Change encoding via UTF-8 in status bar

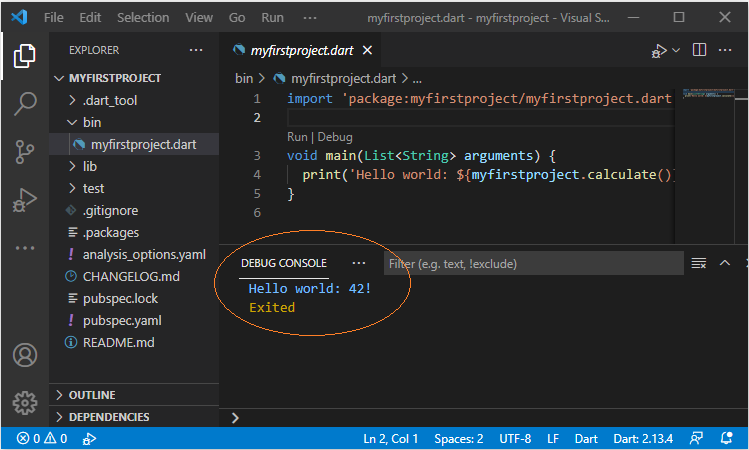coord(515,439)
